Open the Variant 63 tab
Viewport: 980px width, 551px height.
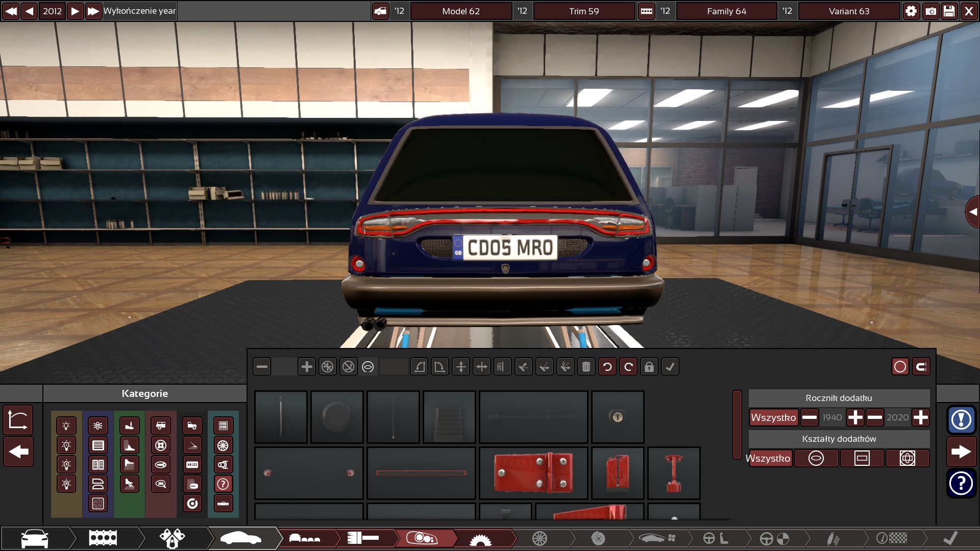point(849,11)
